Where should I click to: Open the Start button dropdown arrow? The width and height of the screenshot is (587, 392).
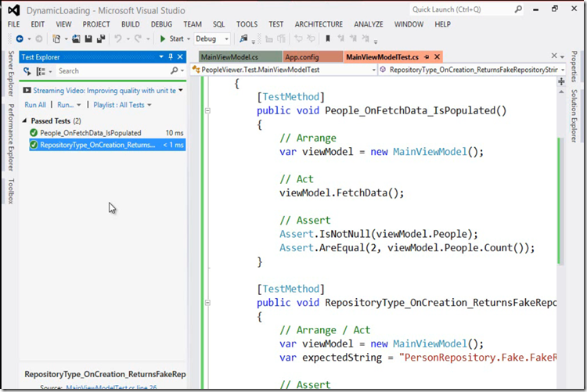coord(189,39)
